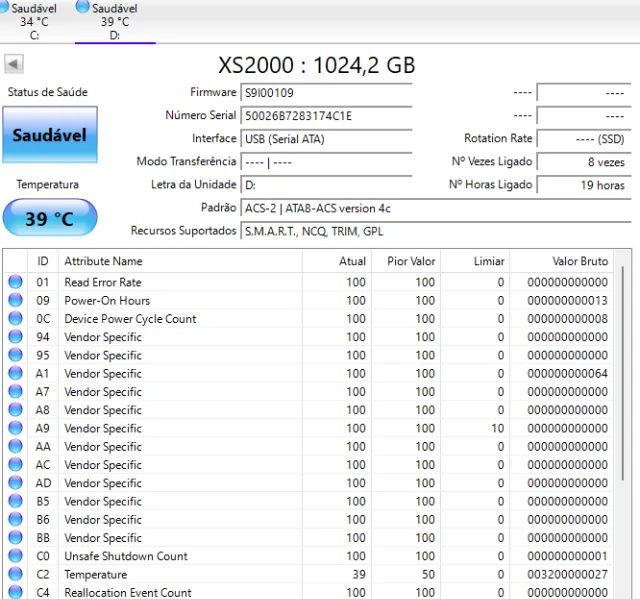640x599 pixels.
Task: Click status circle icon for Power-On Hours
Action: coord(16,300)
